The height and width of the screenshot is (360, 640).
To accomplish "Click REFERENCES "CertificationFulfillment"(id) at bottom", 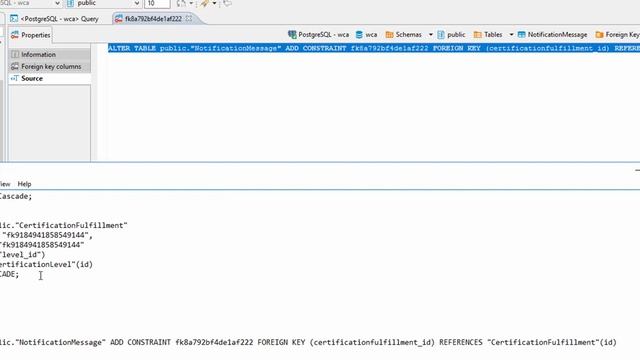I will (528, 342).
